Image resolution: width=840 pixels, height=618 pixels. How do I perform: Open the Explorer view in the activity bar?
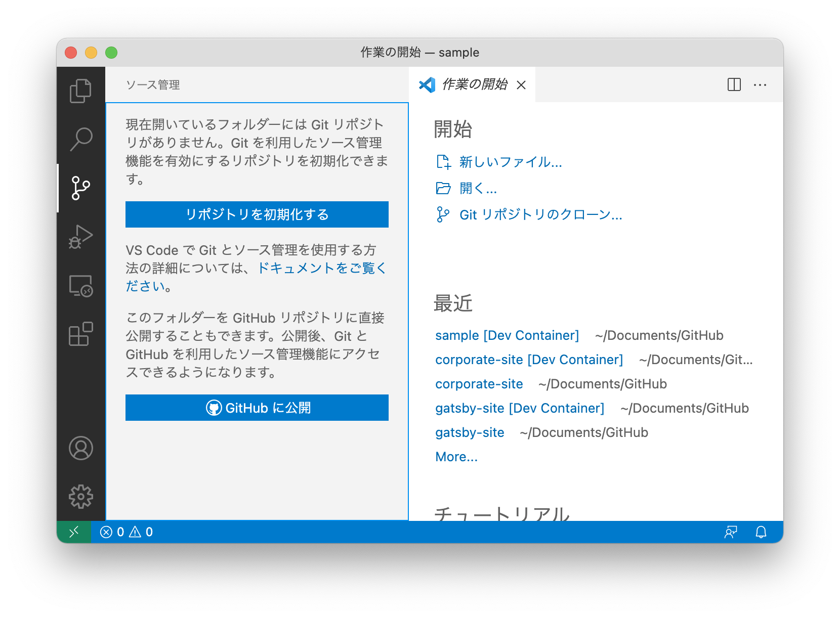pyautogui.click(x=80, y=91)
